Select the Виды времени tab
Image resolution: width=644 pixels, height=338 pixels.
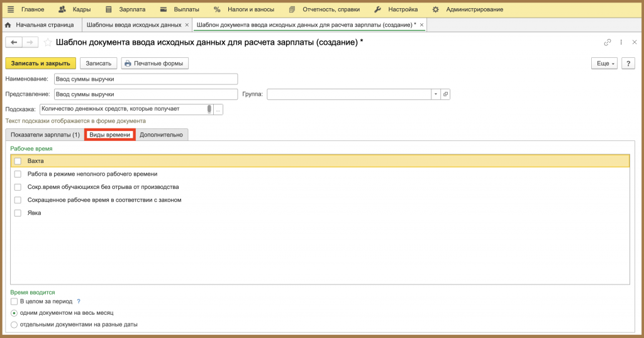(109, 135)
